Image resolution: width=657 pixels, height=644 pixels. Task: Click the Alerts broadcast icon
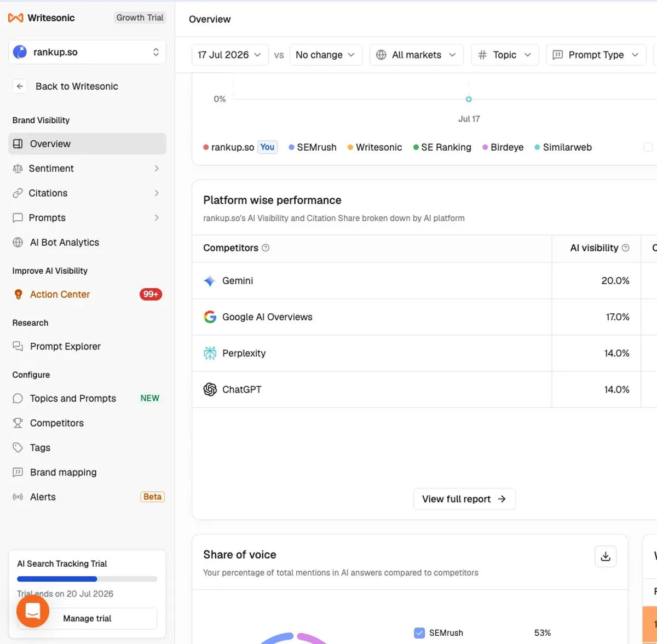click(18, 497)
